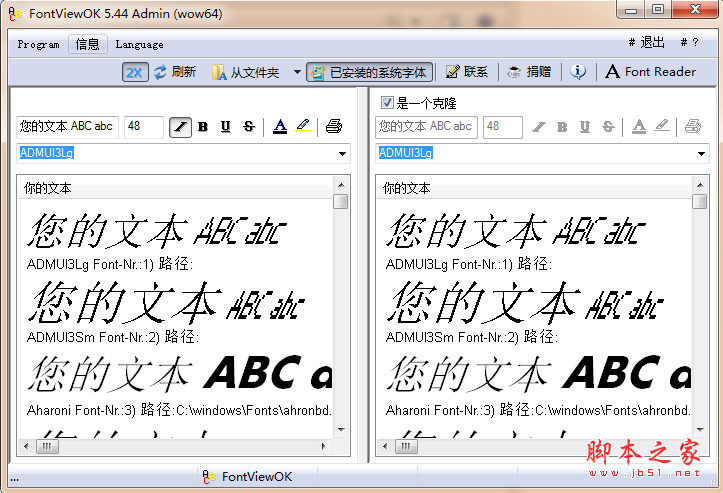The height and width of the screenshot is (493, 723).
Task: Toggle bold in left pane
Action: pyautogui.click(x=203, y=127)
